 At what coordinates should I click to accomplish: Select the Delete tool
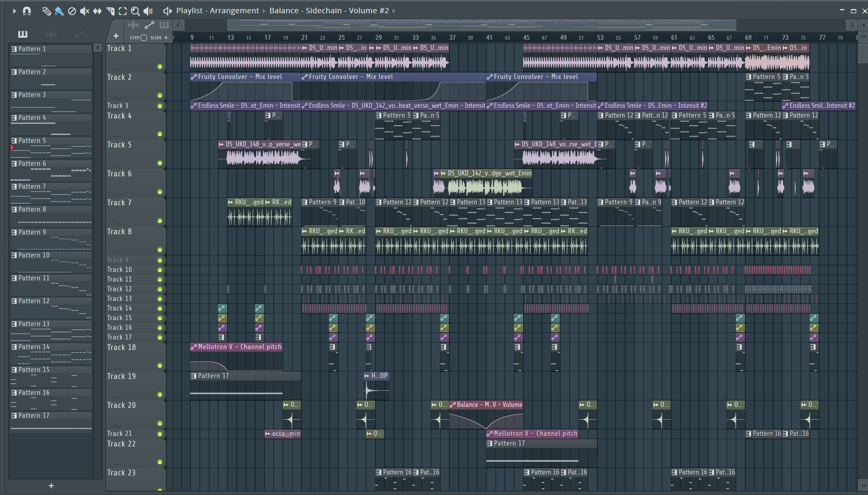(72, 11)
